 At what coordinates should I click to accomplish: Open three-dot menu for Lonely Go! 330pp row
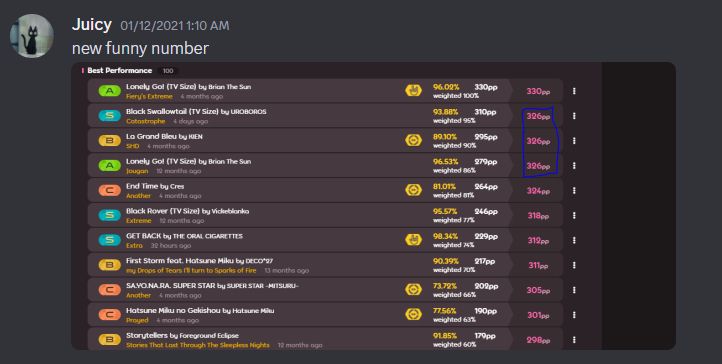tap(574, 91)
